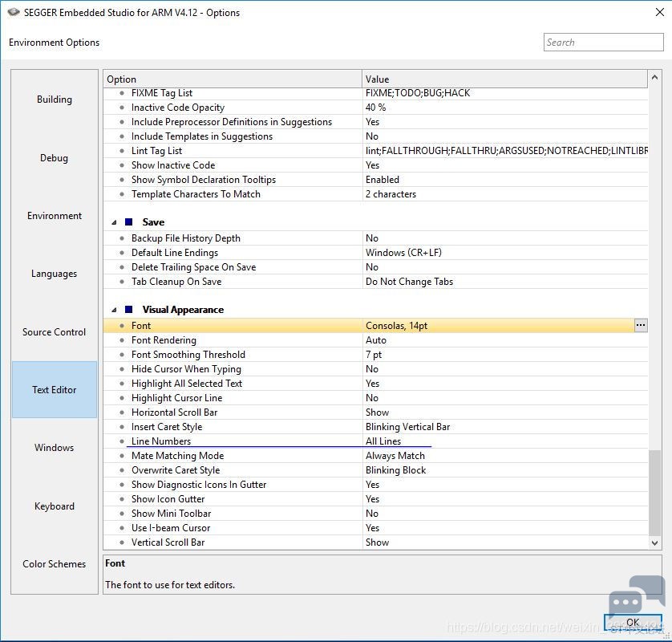The height and width of the screenshot is (642, 672).
Task: Open the Color Schemes tab
Action: click(x=55, y=564)
